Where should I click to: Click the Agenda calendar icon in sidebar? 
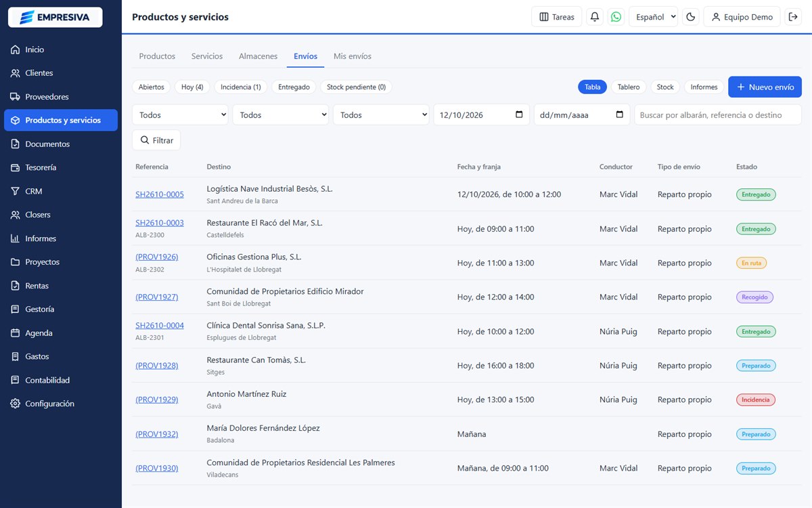[16, 333]
